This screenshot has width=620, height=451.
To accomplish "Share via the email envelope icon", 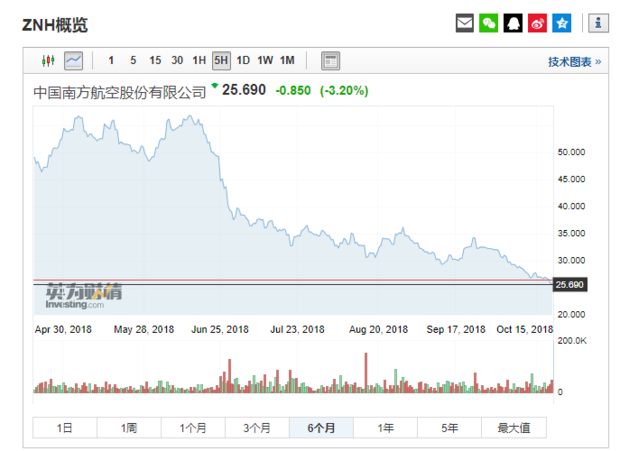I will 465,23.
